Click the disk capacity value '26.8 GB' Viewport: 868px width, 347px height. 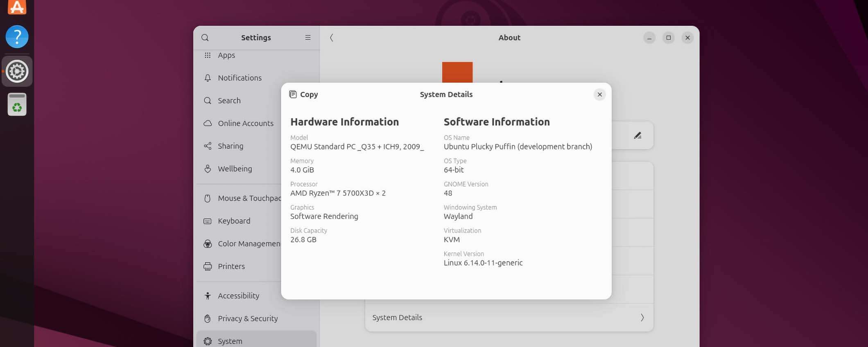tap(303, 240)
